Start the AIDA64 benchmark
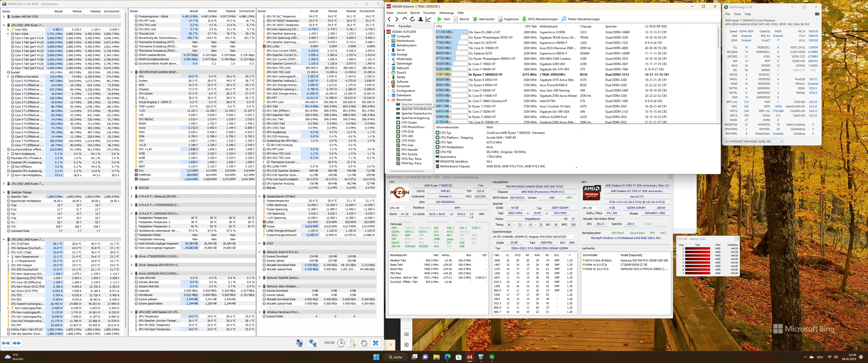This screenshot has width=868, height=363. click(443, 19)
